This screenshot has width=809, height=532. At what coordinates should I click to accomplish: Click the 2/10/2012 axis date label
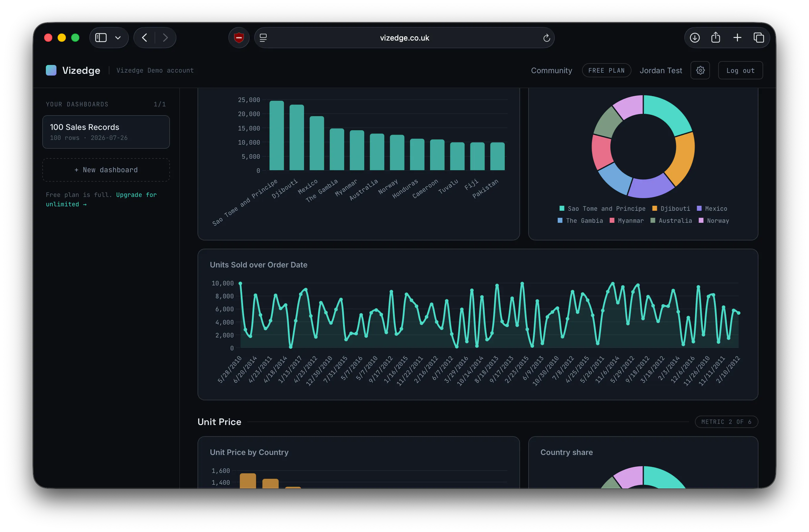point(728,369)
